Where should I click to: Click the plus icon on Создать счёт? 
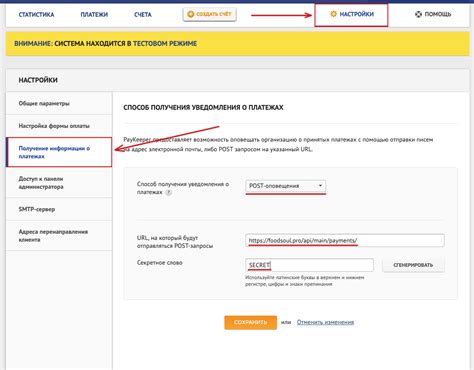(x=191, y=14)
